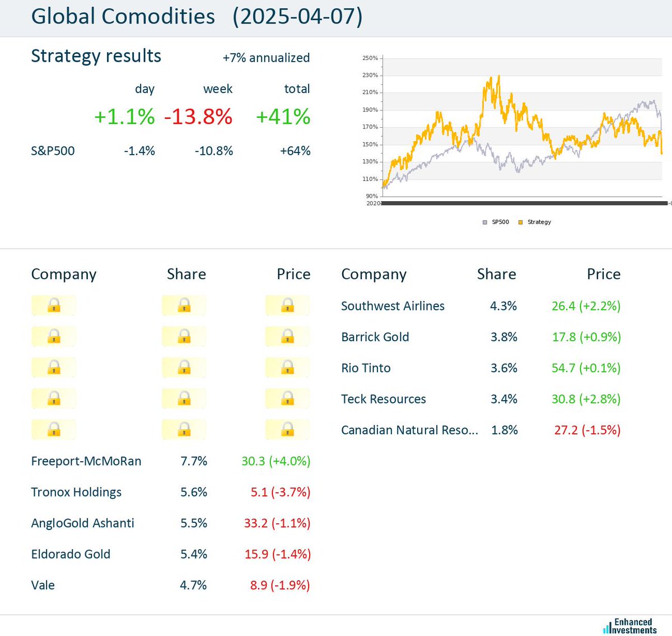This screenshot has width=672, height=636.
Task: Click the Share lock icon in first locked row
Action: 184,305
